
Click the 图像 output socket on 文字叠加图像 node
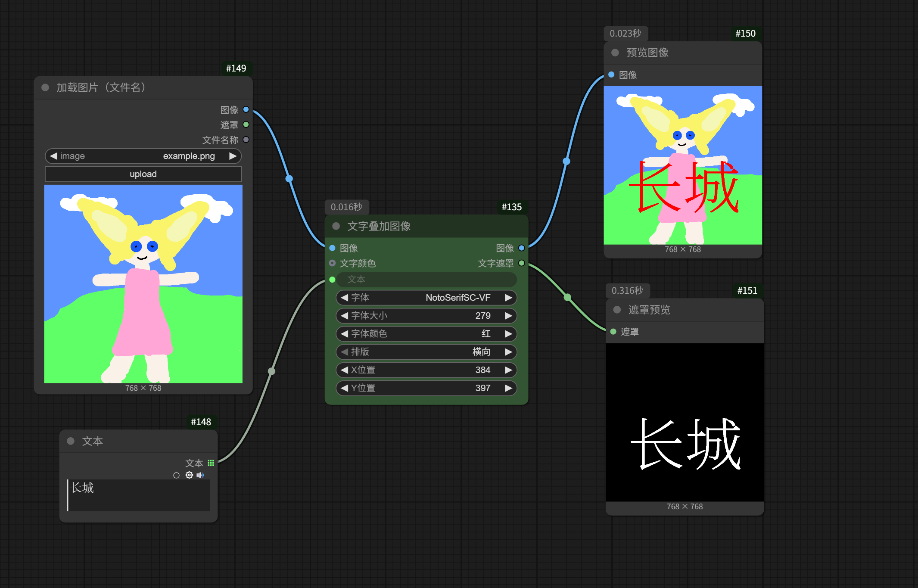[521, 248]
